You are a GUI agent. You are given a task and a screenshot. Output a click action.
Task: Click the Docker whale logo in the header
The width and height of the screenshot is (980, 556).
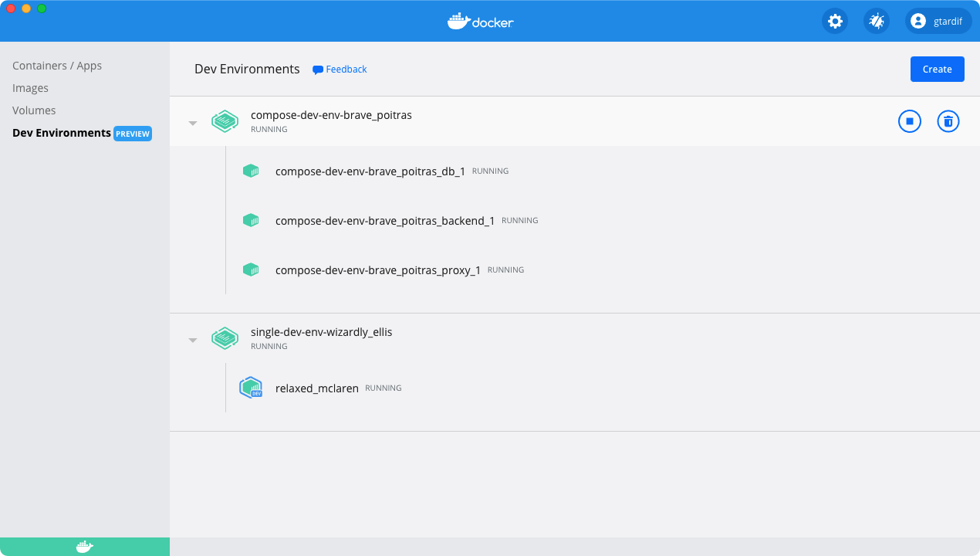480,22
